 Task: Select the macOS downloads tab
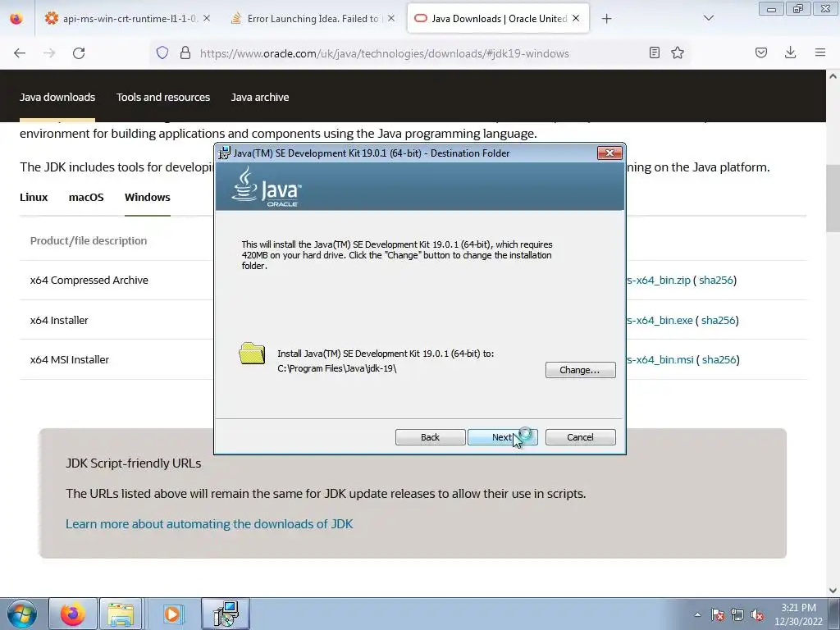86,197
